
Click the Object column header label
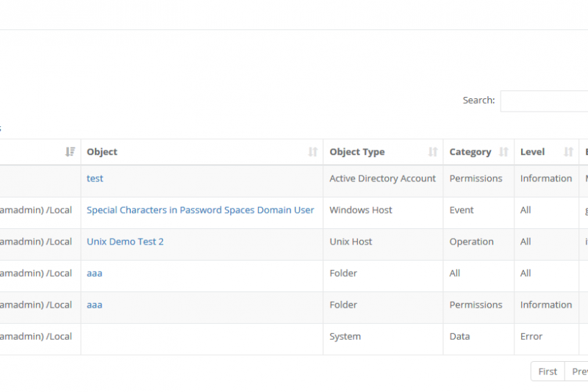(102, 152)
